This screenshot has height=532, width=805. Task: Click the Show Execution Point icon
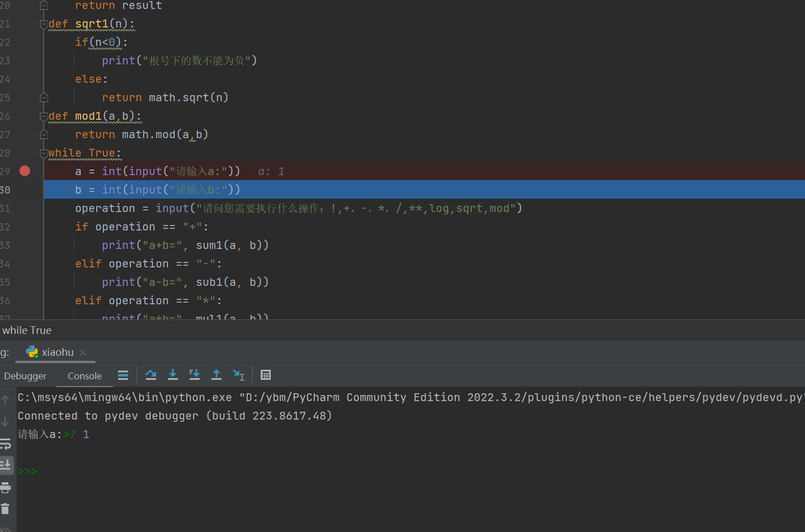[x=123, y=375]
